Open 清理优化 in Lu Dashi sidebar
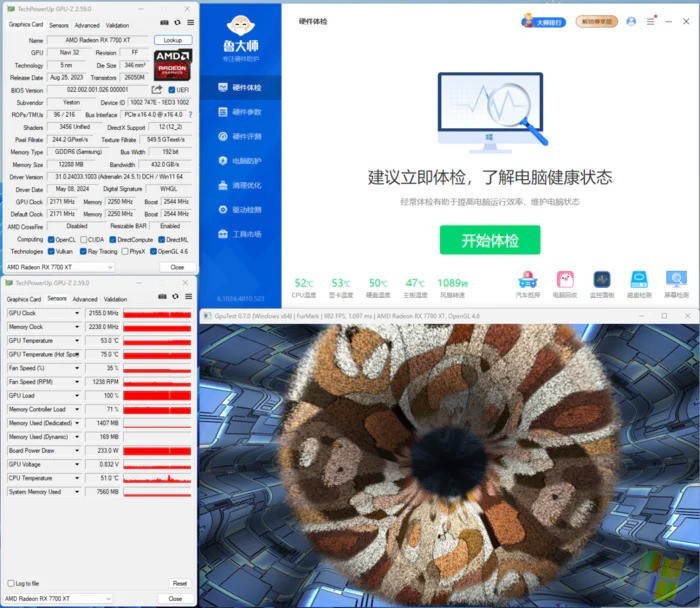The width and height of the screenshot is (700, 608). (240, 185)
